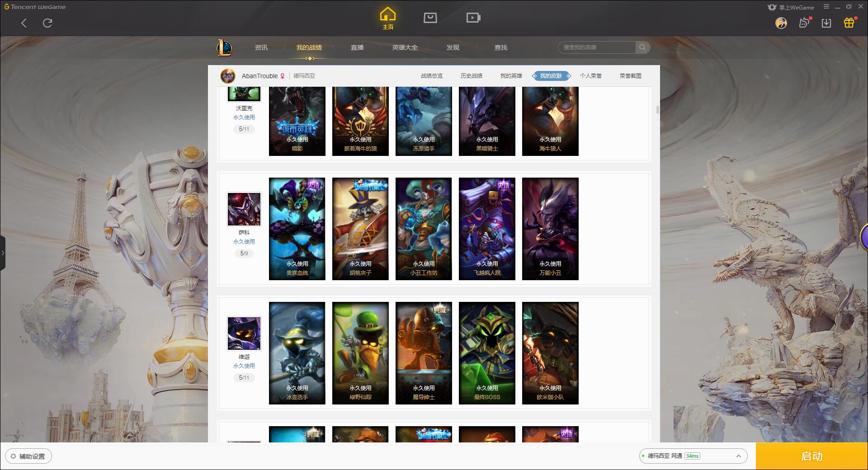
Task: Open the home (主页) tab icon
Action: pos(388,19)
